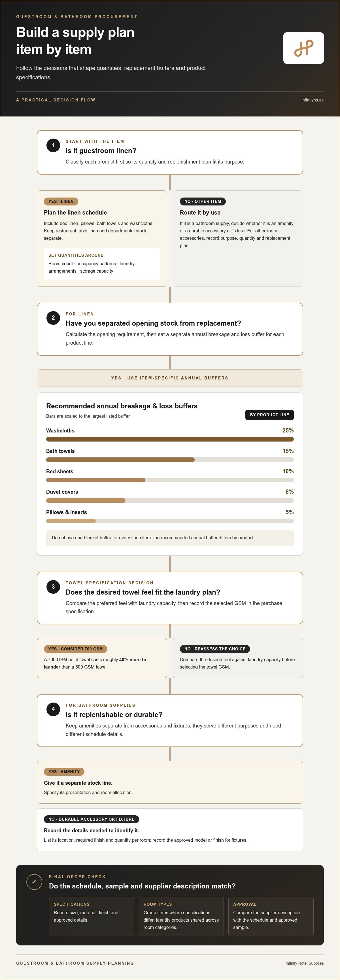The image size is (340, 980).
Task: Click NO · DURABLE ACCESSORY OR FIXTURE badge
Action: (x=91, y=819)
